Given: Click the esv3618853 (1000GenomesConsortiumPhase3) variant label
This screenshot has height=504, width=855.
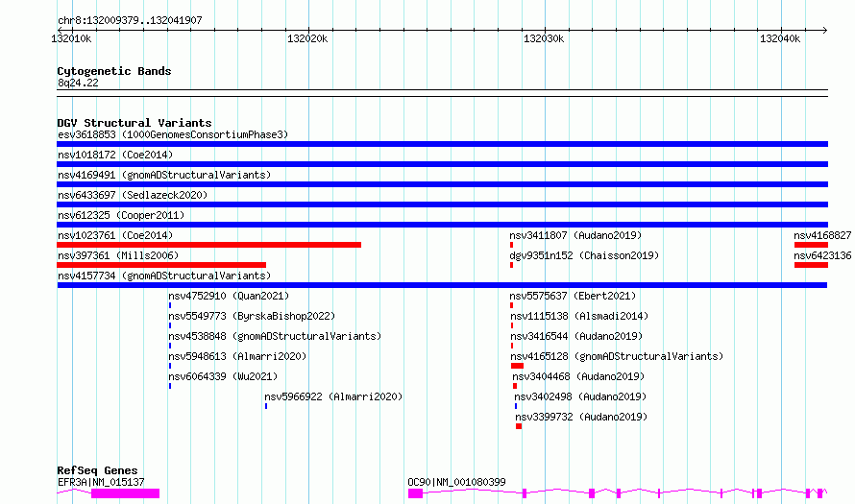Looking at the screenshot, I should tap(173, 134).
